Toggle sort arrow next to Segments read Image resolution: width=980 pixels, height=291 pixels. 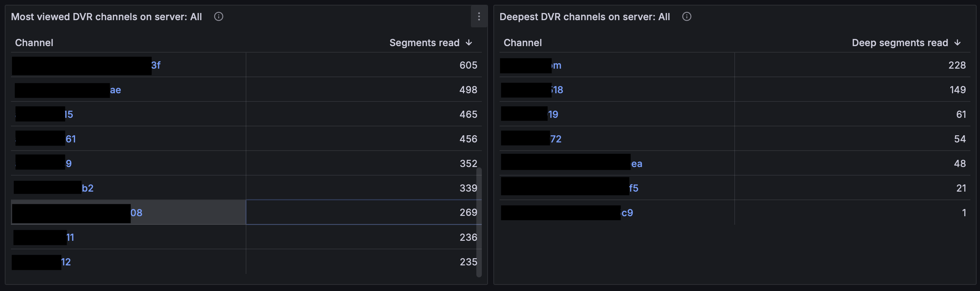click(x=469, y=43)
